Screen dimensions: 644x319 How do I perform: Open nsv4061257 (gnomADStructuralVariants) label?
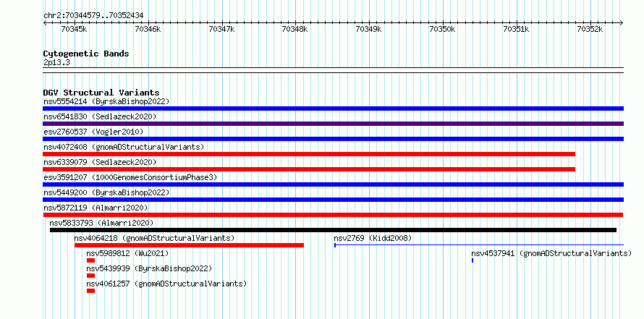pyautogui.click(x=166, y=284)
